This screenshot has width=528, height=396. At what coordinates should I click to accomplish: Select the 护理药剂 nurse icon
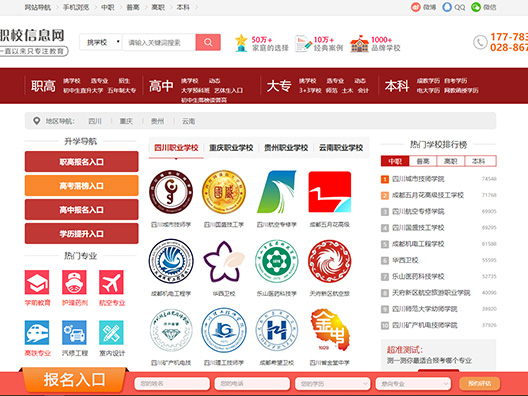click(x=74, y=282)
